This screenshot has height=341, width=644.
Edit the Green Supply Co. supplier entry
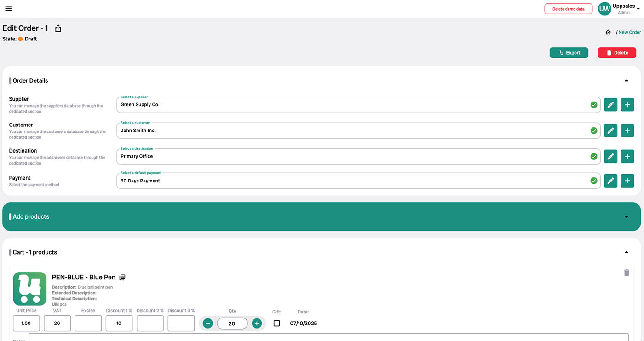(610, 104)
